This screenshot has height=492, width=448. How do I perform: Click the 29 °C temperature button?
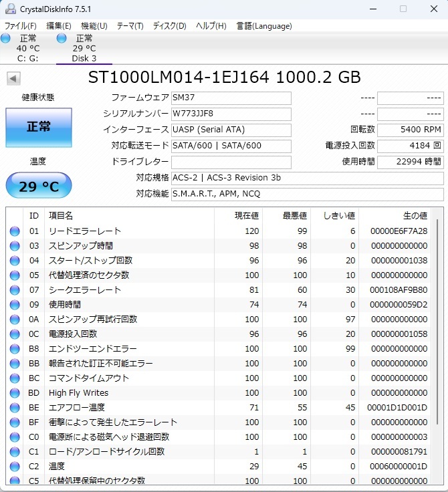[x=39, y=185]
